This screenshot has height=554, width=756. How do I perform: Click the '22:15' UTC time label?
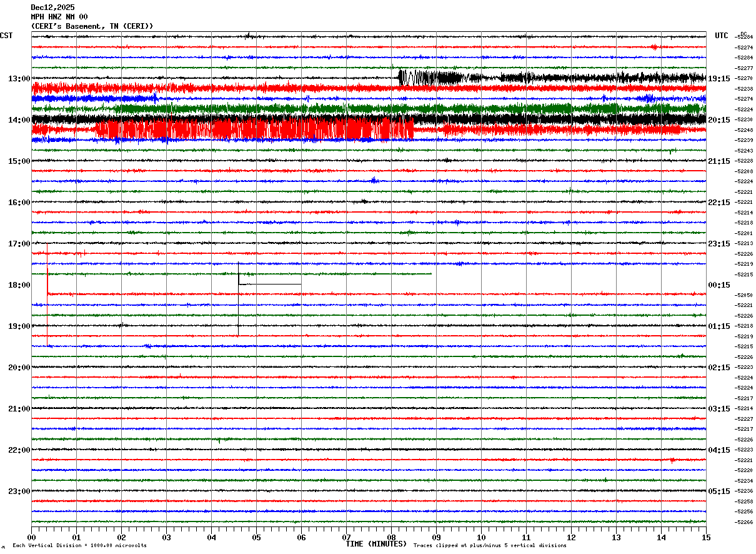(x=719, y=203)
